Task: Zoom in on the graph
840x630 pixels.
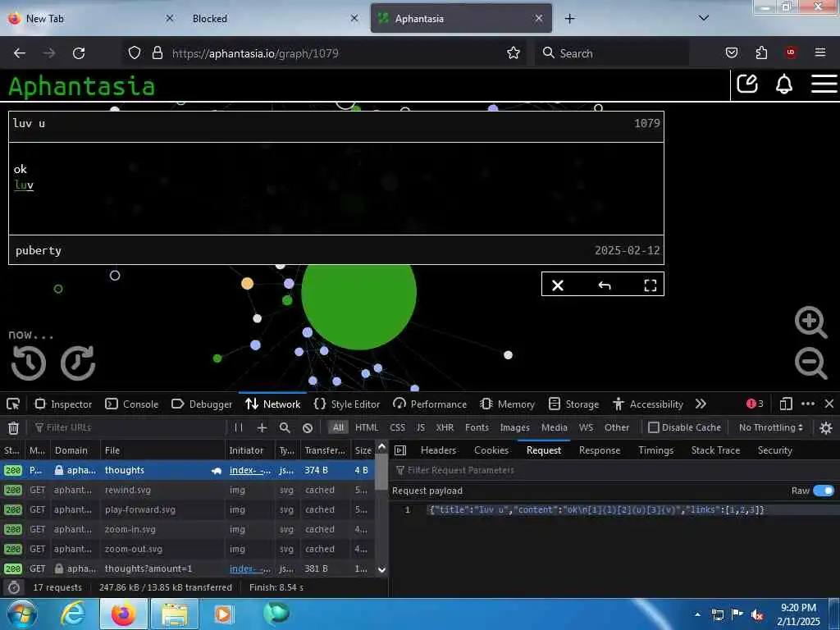Action: point(810,322)
